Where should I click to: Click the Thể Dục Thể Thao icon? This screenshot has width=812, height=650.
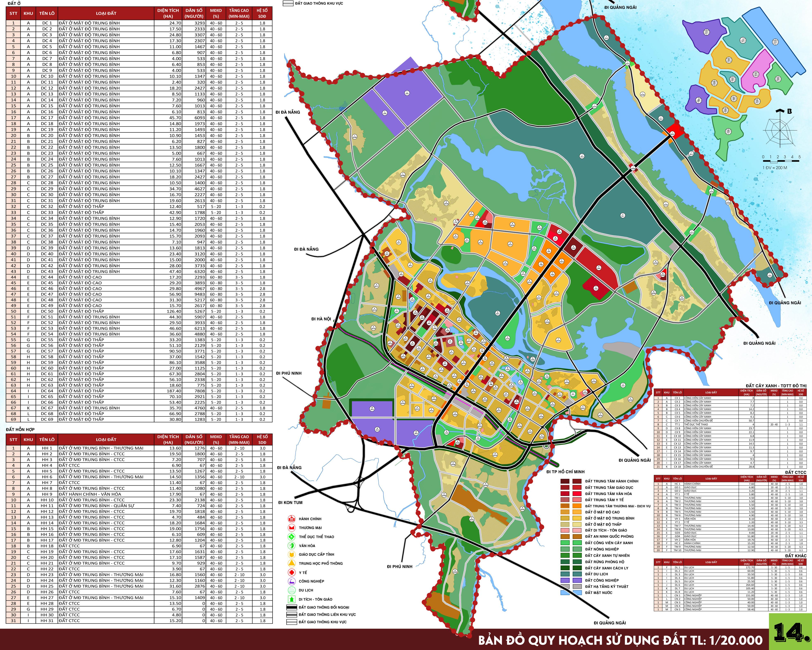pos(291,537)
